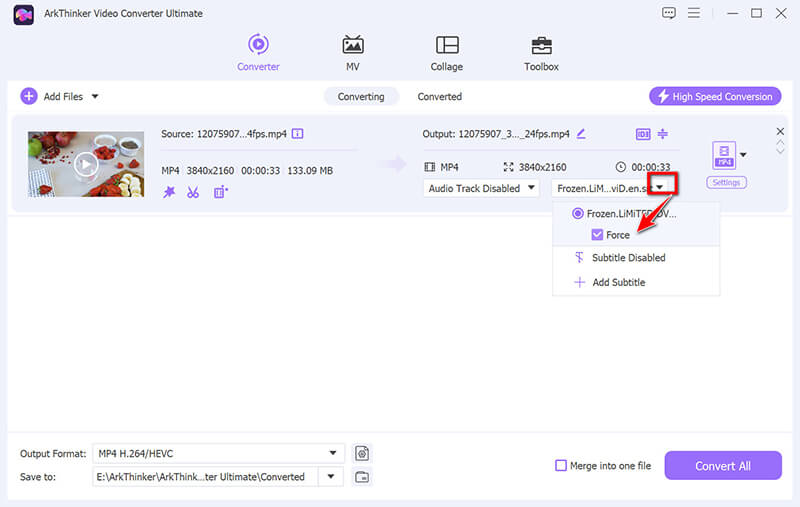Move file up in the list
Viewport: 800px width, 507px height.
780,142
